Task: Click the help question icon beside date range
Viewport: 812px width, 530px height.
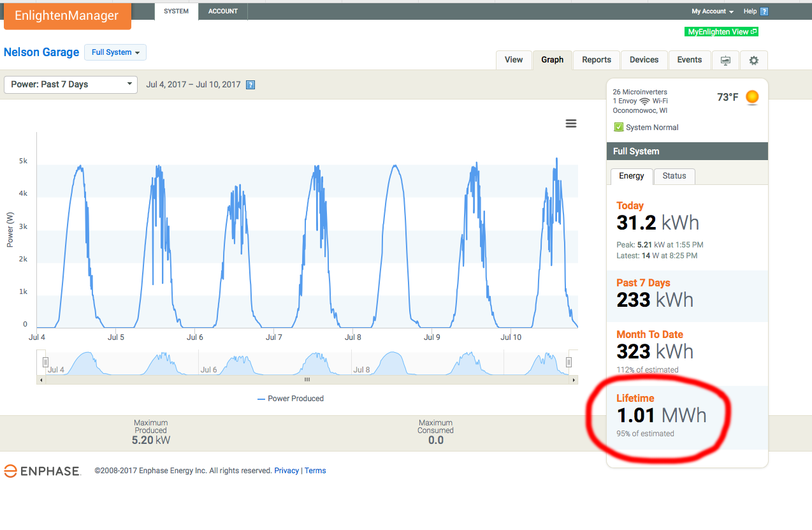Action: click(x=250, y=85)
